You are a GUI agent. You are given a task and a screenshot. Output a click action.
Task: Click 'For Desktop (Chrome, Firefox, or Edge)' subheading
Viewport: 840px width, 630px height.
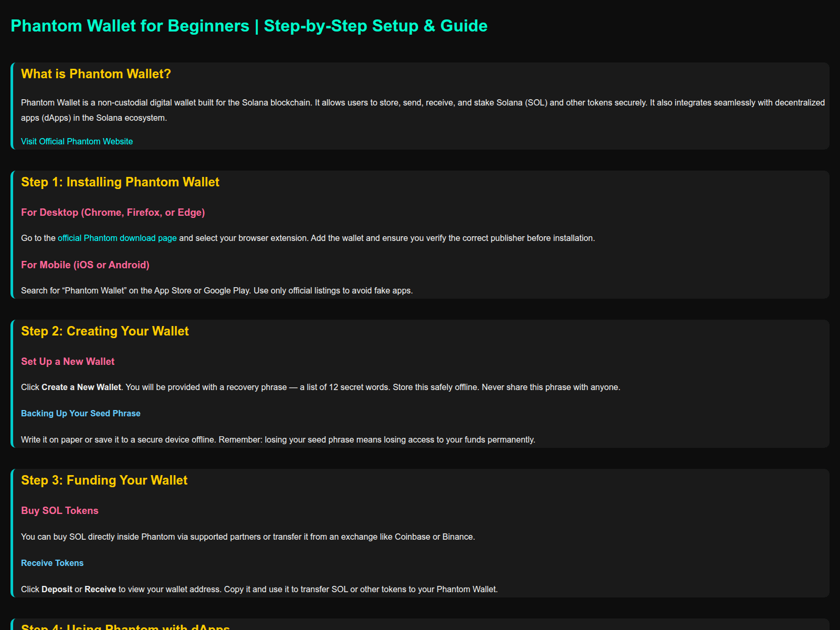[x=113, y=213]
